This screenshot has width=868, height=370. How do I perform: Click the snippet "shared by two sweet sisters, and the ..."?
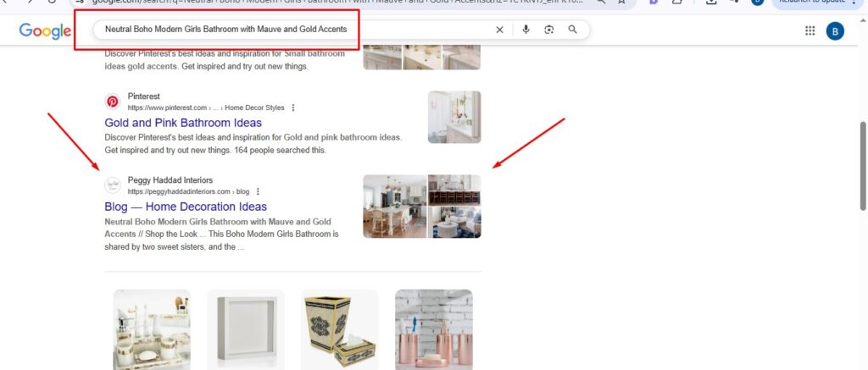coord(175,247)
